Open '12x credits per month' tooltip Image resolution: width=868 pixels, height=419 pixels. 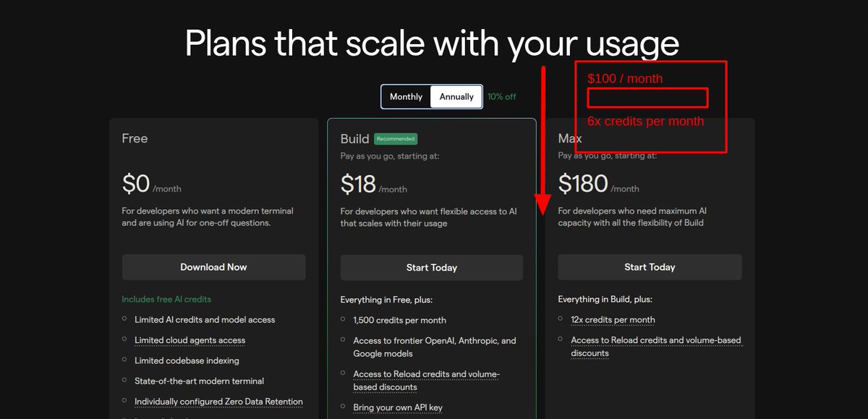(x=613, y=320)
